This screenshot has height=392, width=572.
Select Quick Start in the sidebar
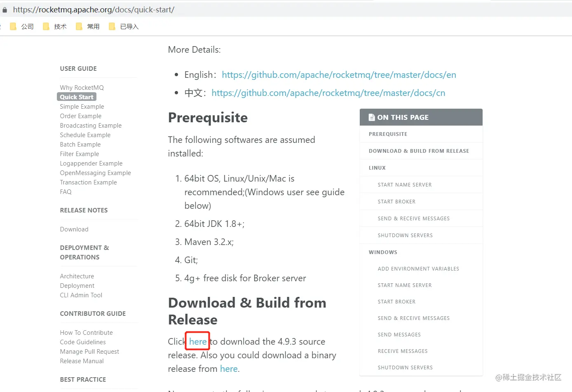pyautogui.click(x=77, y=97)
